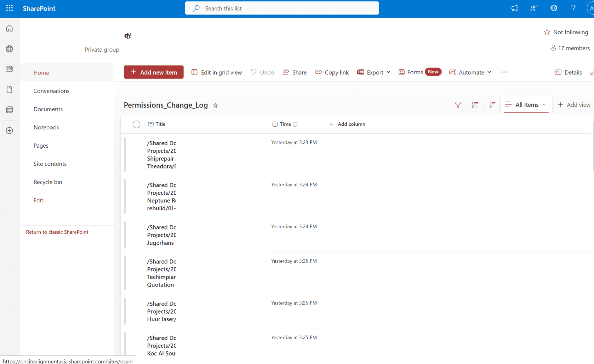Screen dimensions: 594x364
Task: Click the Search this list field
Action: 282,8
